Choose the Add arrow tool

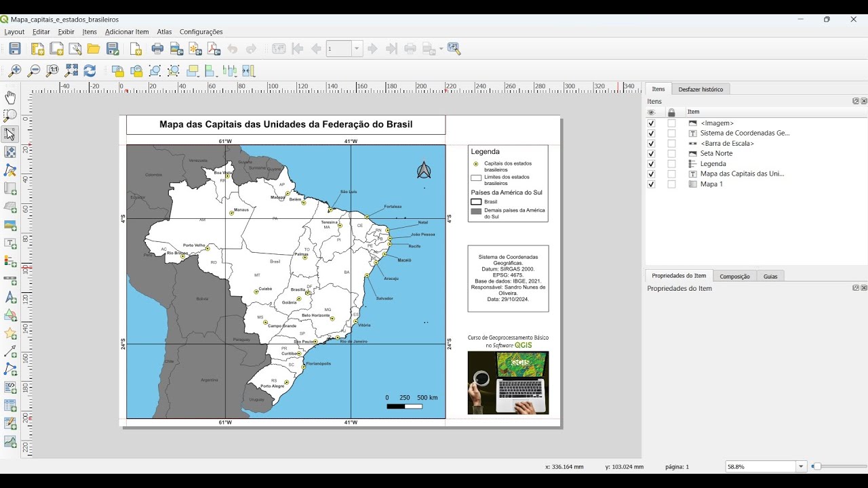point(10,352)
